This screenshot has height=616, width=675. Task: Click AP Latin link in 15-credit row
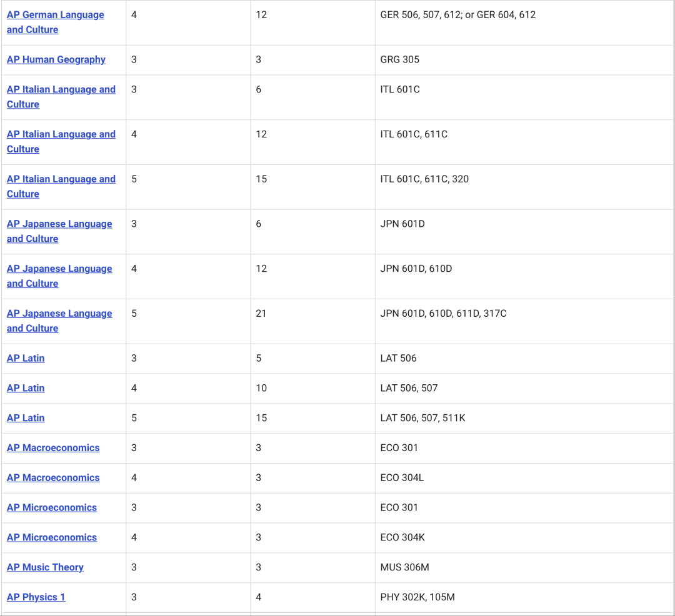click(x=26, y=418)
